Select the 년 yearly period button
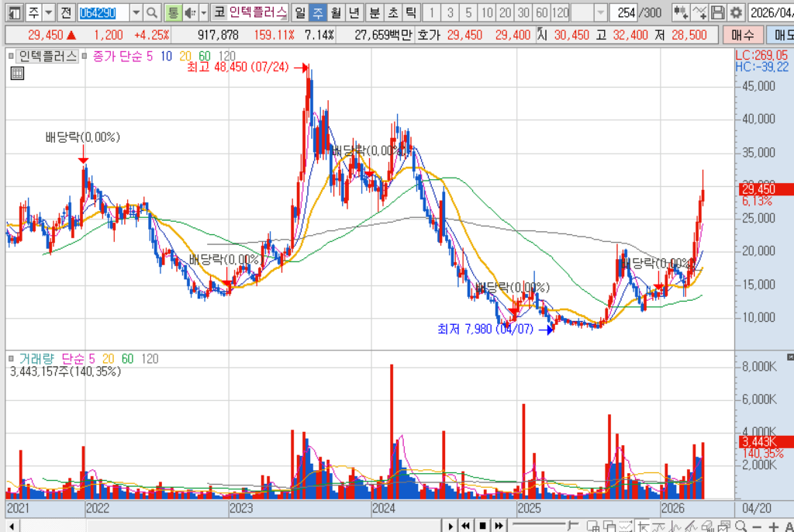This screenshot has height=532, width=794. tap(354, 12)
